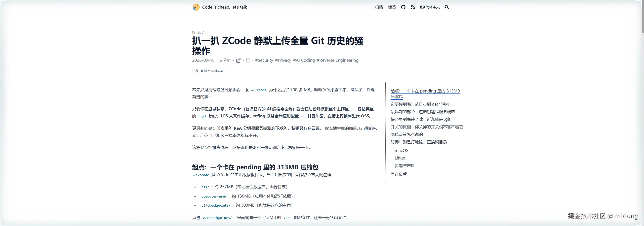Click the edit post pencil icon
Viewport: 644px width, 226px height.
click(238, 60)
